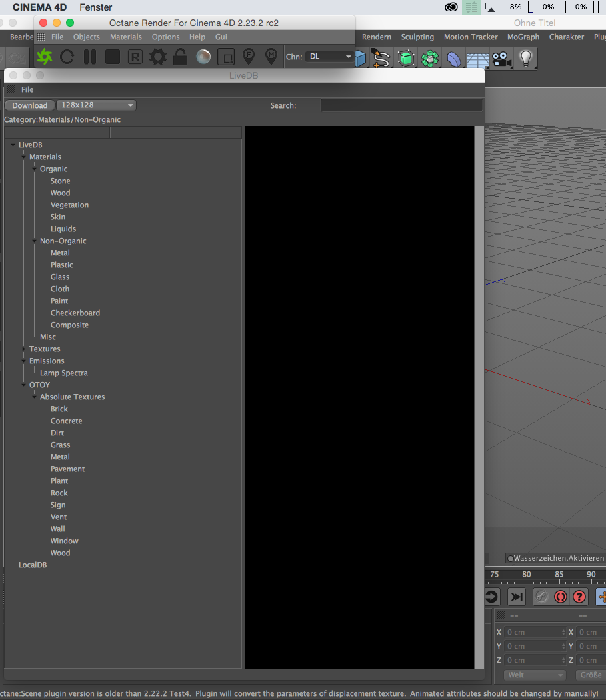Click the X position 0 cm field

point(535,632)
